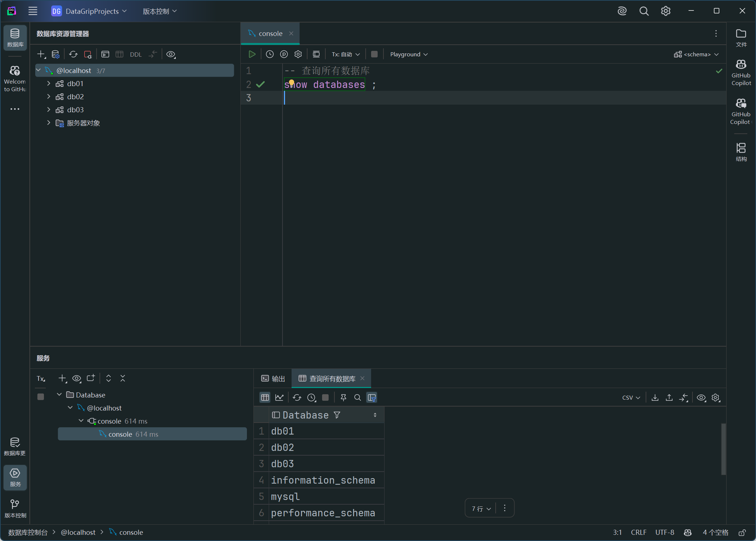756x541 pixels.
Task: Run the SQL query with the green execute button
Action: point(252,54)
